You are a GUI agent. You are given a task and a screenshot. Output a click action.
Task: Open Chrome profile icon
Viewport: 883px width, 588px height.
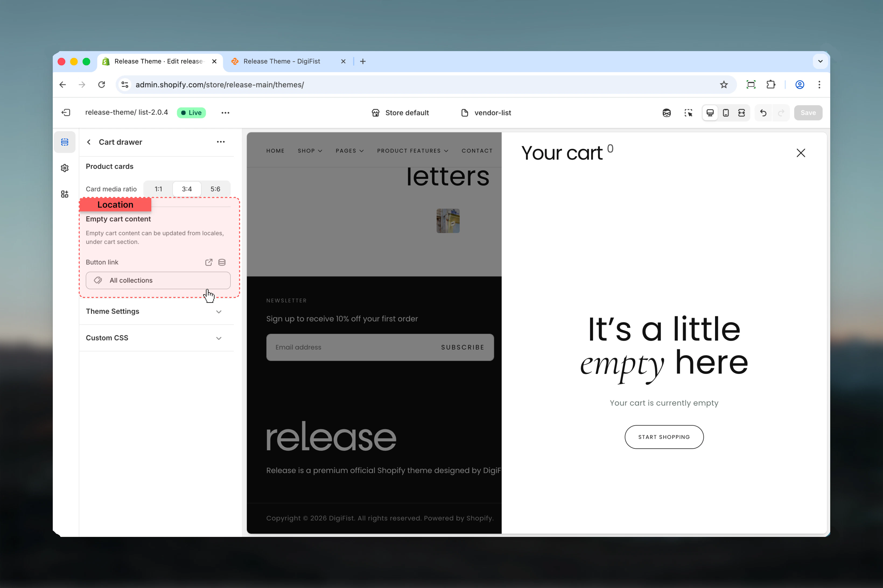[x=800, y=85]
